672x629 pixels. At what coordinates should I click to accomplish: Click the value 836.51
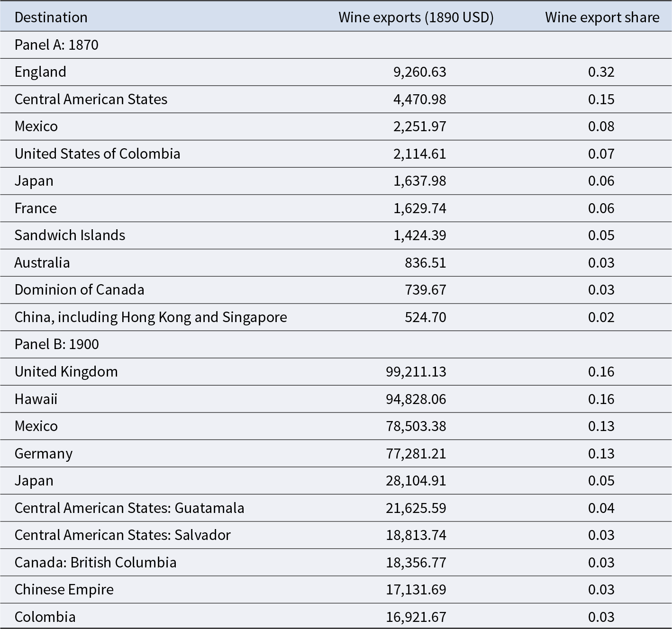point(426,263)
